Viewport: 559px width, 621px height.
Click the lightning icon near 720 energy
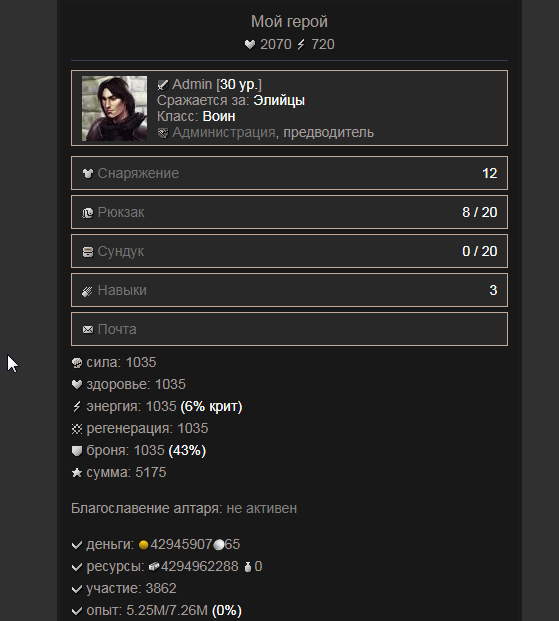coord(301,44)
